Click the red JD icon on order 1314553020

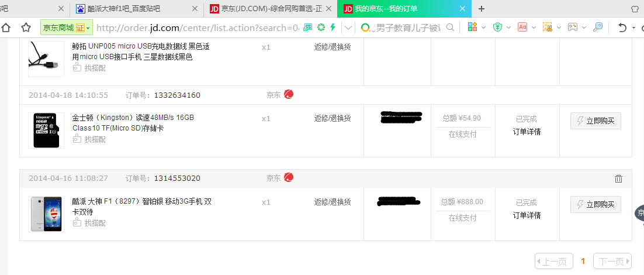point(289,177)
